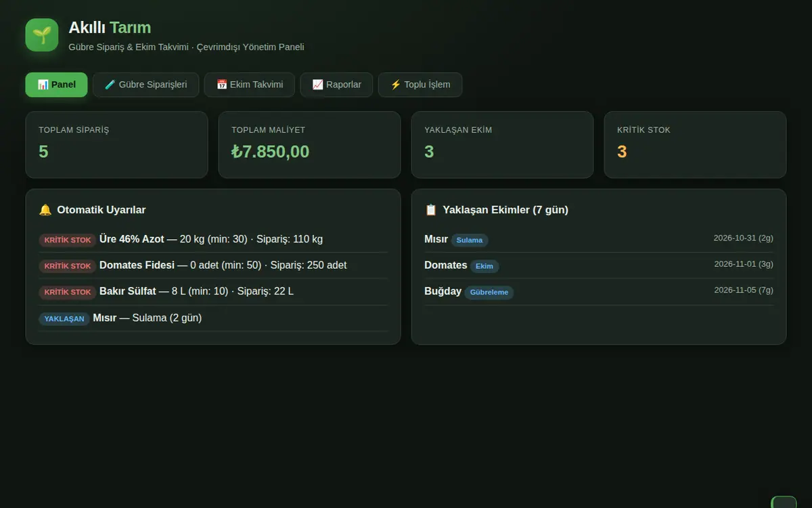The height and width of the screenshot is (508, 812).
Task: Click the Üre 46% Azot alert text
Action: [211, 239]
